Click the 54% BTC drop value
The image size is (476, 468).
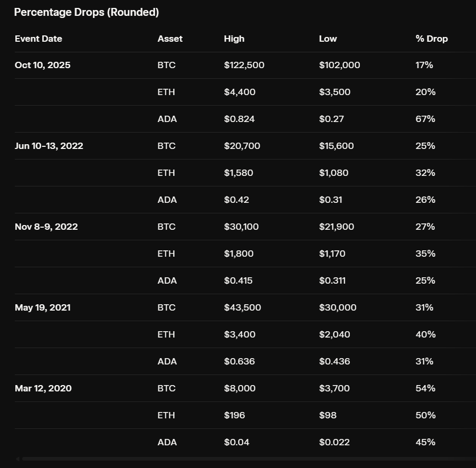tap(425, 389)
